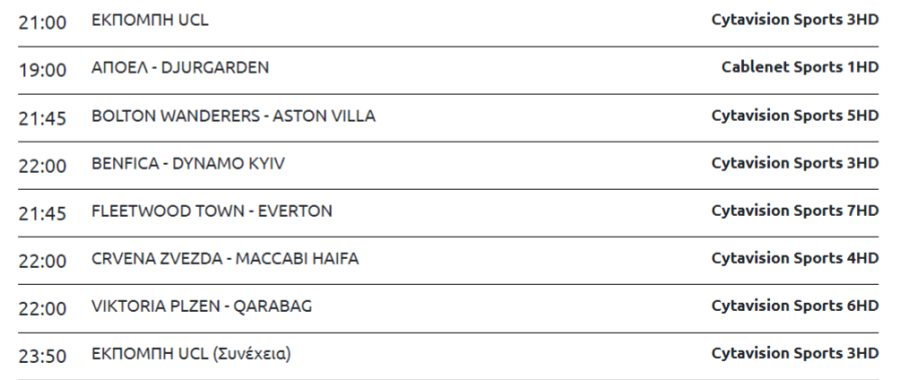Select Cytavision Sports 5HD channel label
900x380 pixels.
pyautogui.click(x=795, y=116)
